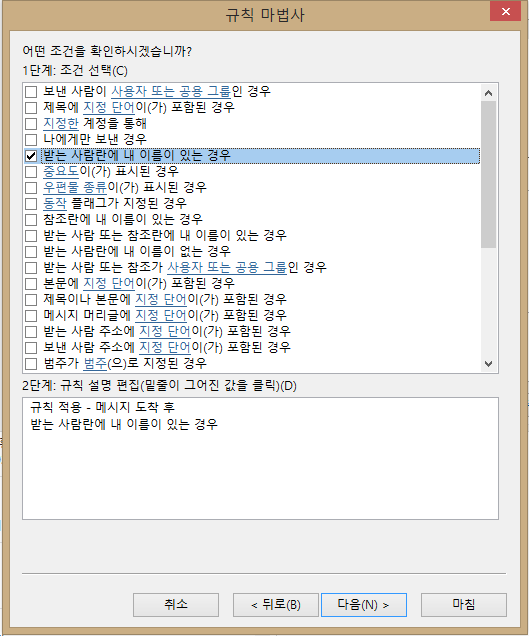
Task: Click '규칙 적용 - 메시지 도착 후' text
Action: click(103, 407)
